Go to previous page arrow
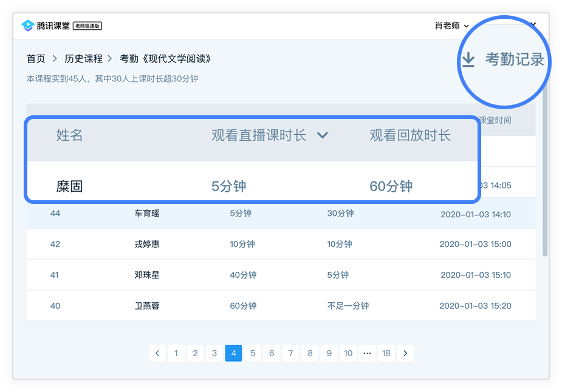The height and width of the screenshot is (392, 562). point(157,353)
